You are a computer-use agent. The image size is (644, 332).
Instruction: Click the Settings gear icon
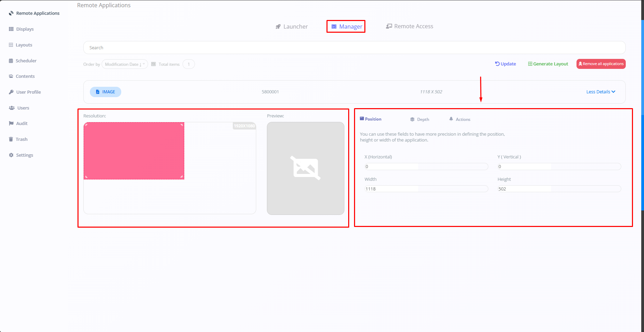(11, 155)
